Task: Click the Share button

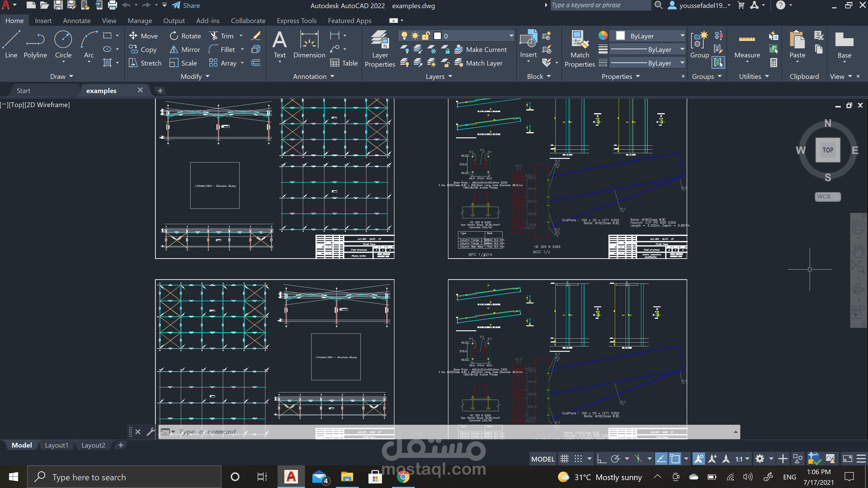Action: pyautogui.click(x=186, y=5)
